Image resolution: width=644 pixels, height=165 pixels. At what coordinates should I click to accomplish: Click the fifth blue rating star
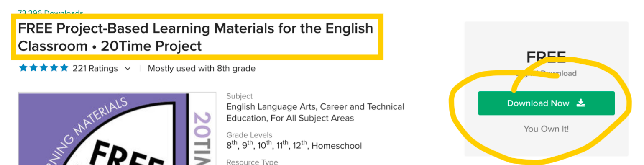point(64,68)
